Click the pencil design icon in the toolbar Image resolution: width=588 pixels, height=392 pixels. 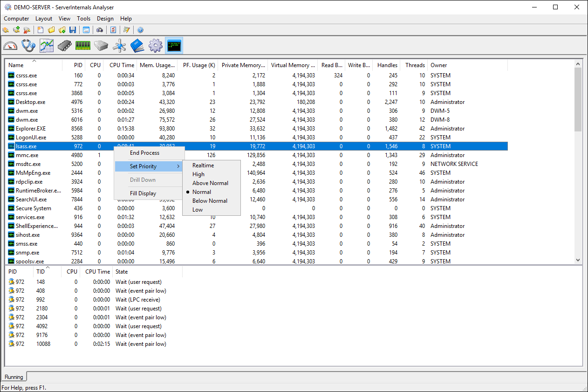(x=126, y=30)
